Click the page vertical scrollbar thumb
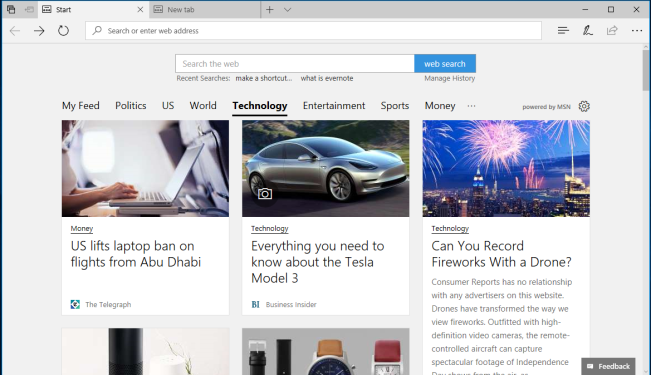Viewport: 651px width, 375px height. [x=646, y=71]
